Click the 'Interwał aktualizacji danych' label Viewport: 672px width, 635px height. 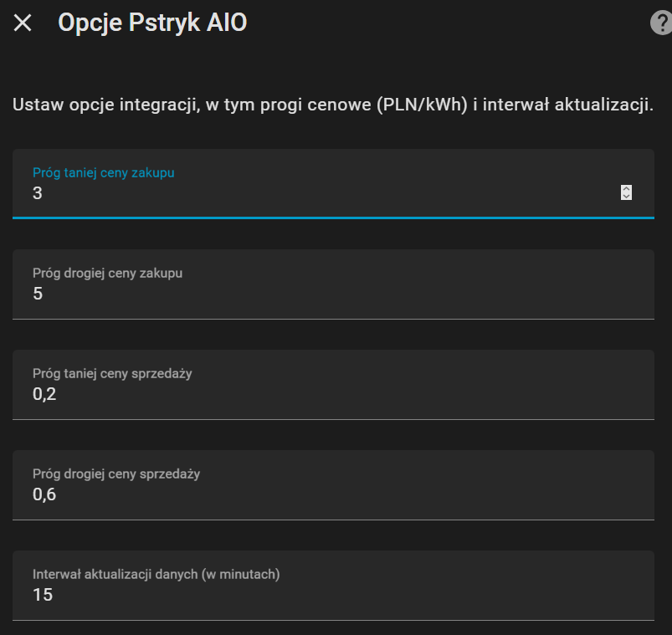point(156,574)
